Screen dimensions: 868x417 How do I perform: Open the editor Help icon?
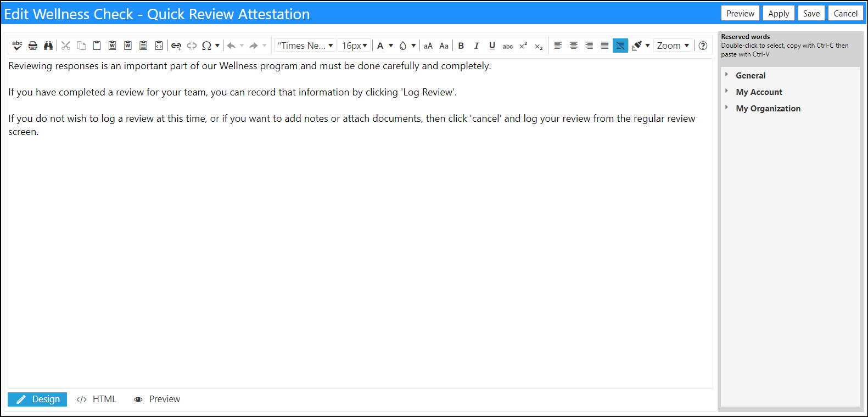tap(703, 46)
